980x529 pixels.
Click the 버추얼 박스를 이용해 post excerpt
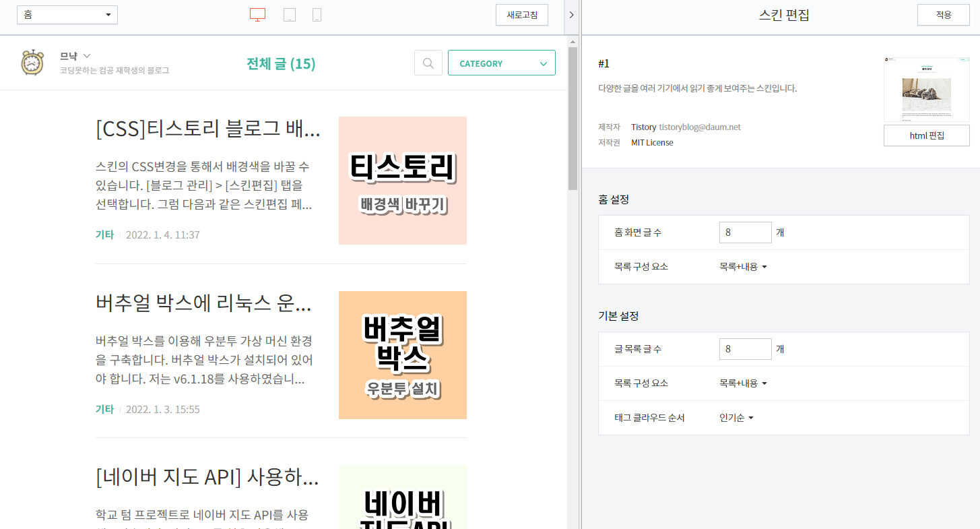(x=203, y=360)
